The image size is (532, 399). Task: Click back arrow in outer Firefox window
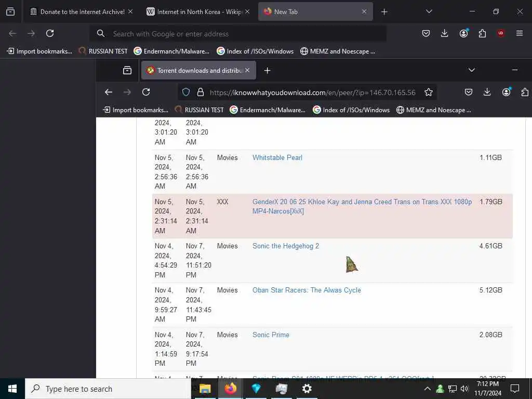[x=12, y=33]
